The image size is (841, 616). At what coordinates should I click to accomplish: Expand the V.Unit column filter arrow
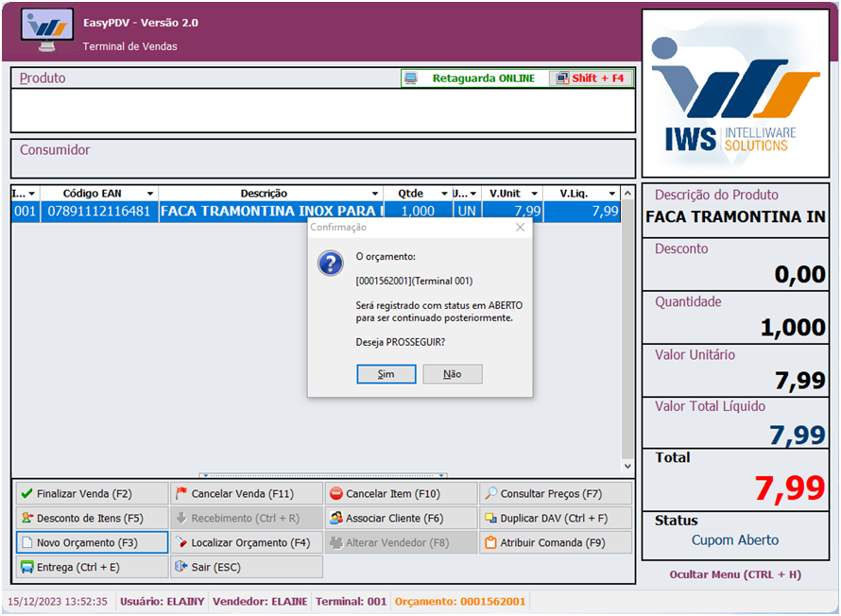(536, 194)
